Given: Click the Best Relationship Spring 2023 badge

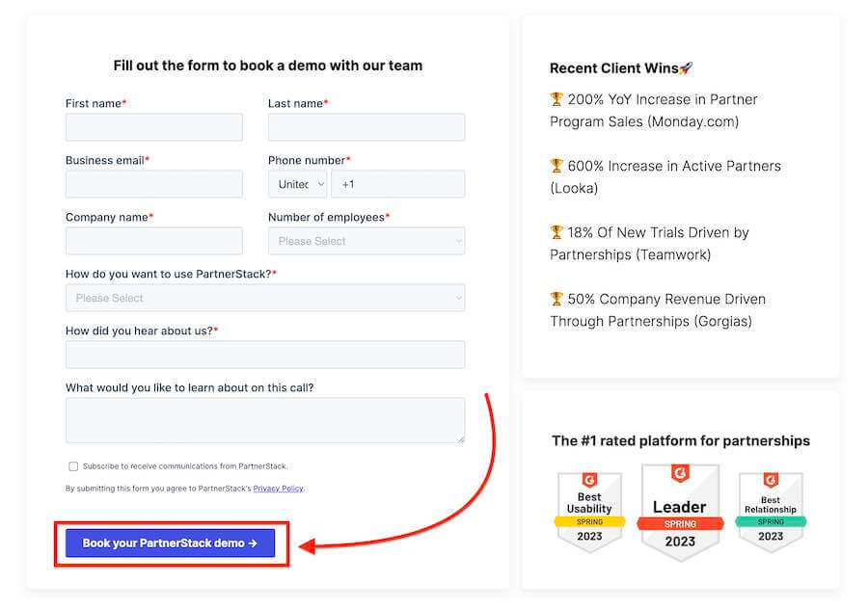Looking at the screenshot, I should (770, 511).
